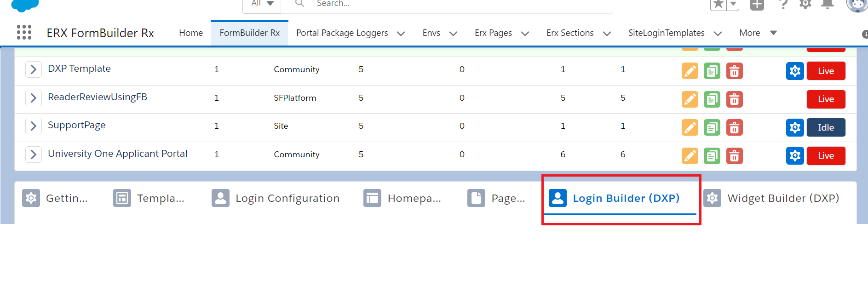
Task: Expand the DXP Template row
Action: (x=33, y=69)
